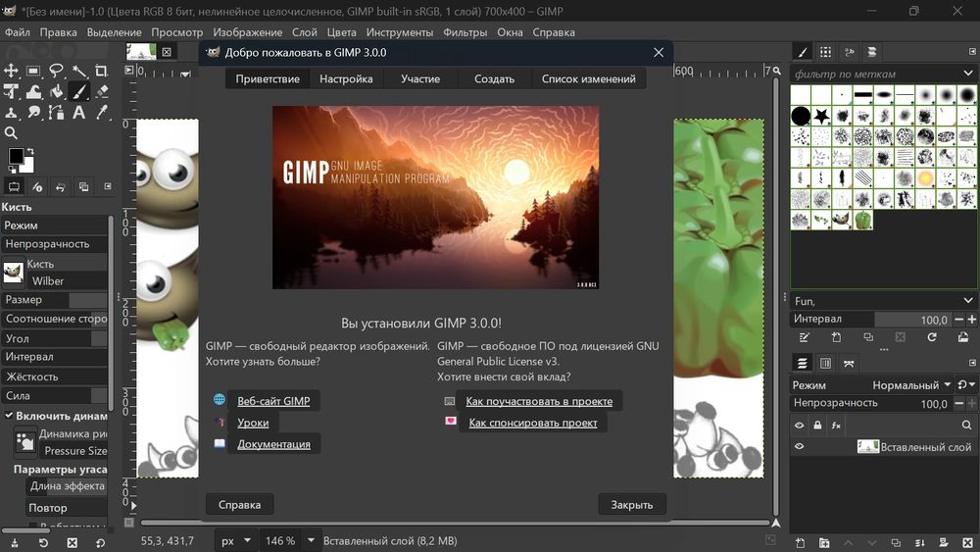Open the Images tab icon in toolbox dock

tap(83, 187)
